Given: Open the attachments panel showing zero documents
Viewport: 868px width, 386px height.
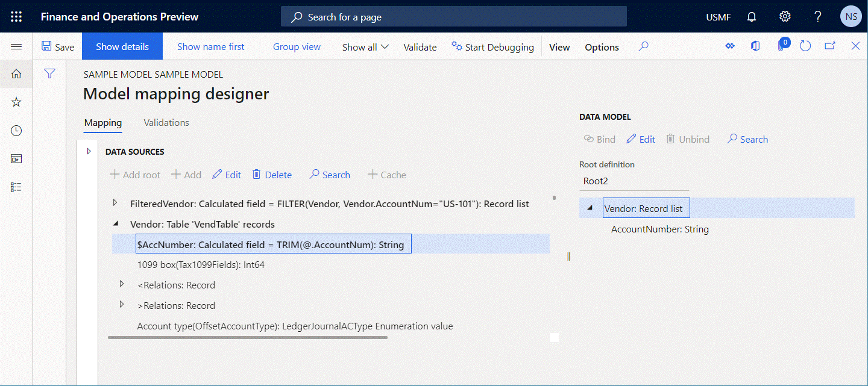Looking at the screenshot, I should tap(782, 46).
